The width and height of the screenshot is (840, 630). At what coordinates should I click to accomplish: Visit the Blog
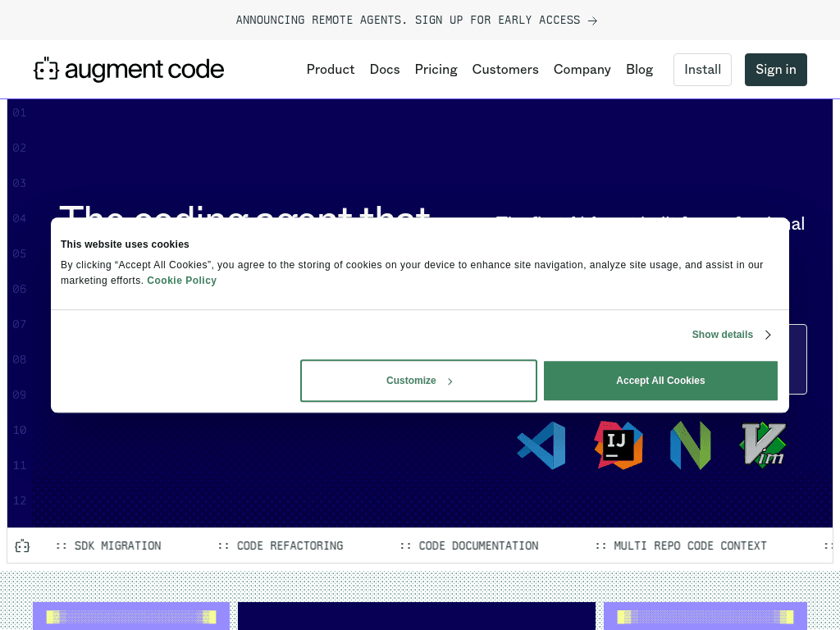pyautogui.click(x=640, y=70)
